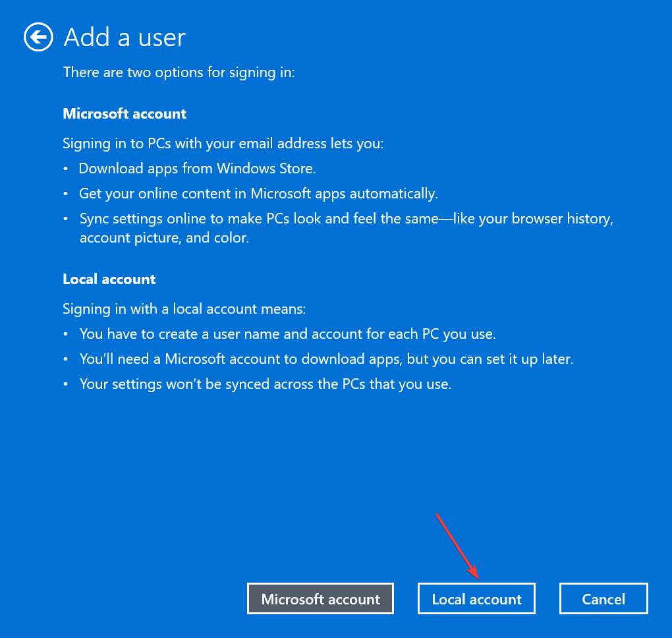The height and width of the screenshot is (638, 672).
Task: Click the 'Add a user' heading
Action: coord(125,38)
